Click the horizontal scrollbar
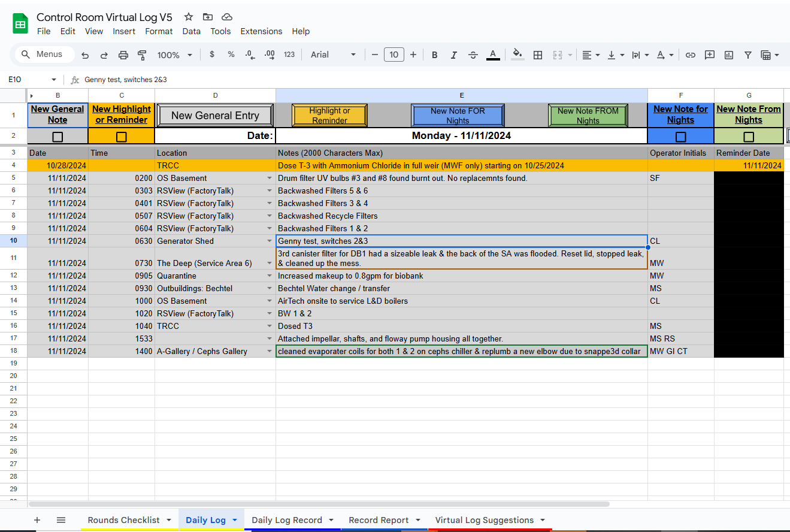The width and height of the screenshot is (790, 532). coord(319,504)
